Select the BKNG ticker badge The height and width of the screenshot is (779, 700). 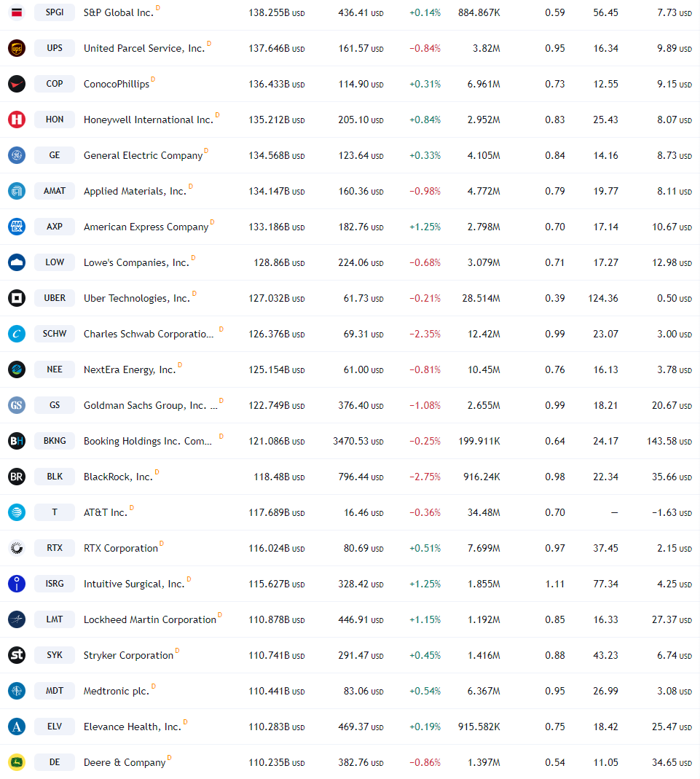tap(55, 441)
